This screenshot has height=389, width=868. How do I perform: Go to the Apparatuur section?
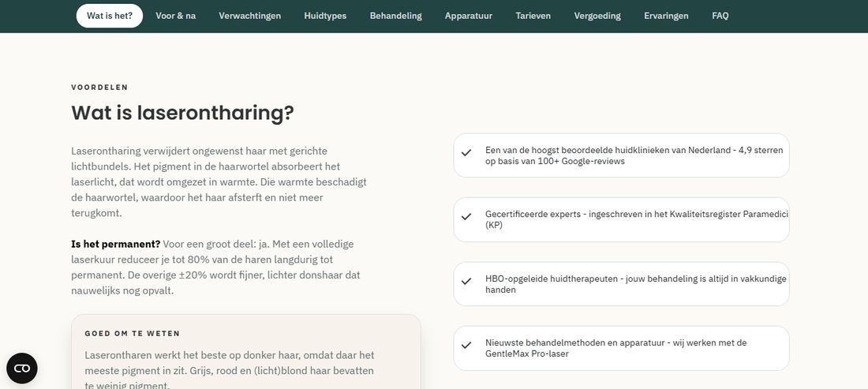pos(468,16)
